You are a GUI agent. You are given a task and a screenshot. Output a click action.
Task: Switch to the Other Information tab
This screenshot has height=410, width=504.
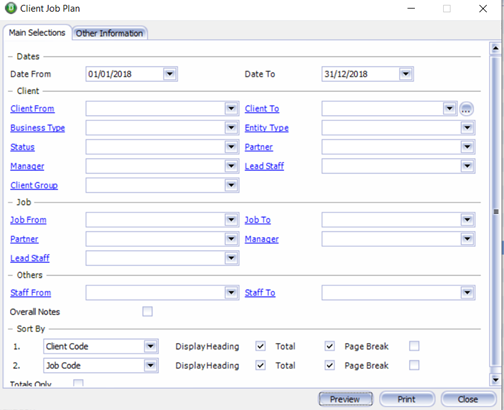tap(109, 33)
